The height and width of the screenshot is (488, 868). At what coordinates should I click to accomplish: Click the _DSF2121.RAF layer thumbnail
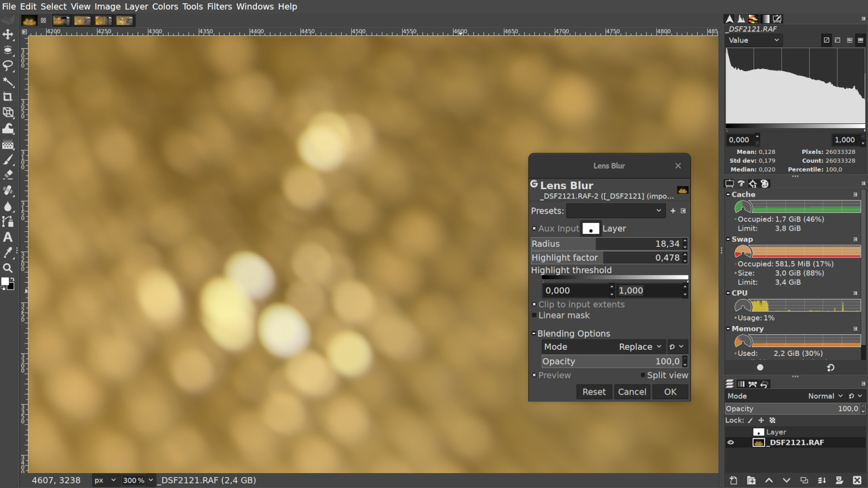coord(757,442)
